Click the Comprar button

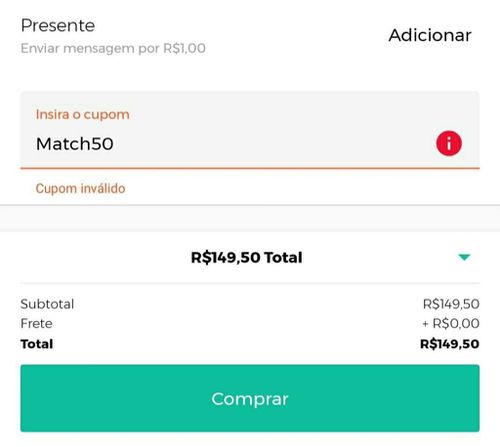pos(250,398)
